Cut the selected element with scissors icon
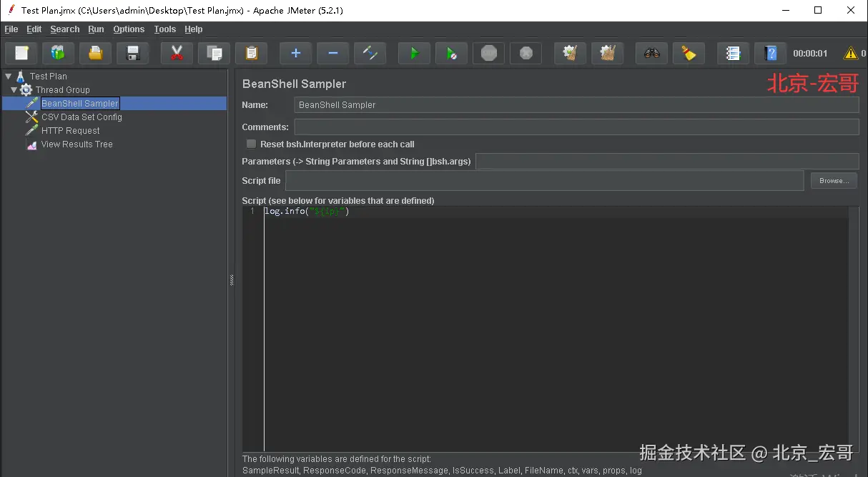The width and height of the screenshot is (868, 477). tap(177, 53)
